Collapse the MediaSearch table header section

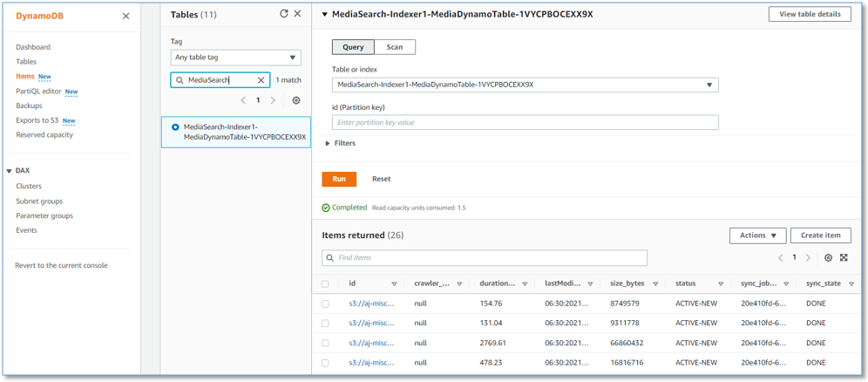tap(325, 15)
